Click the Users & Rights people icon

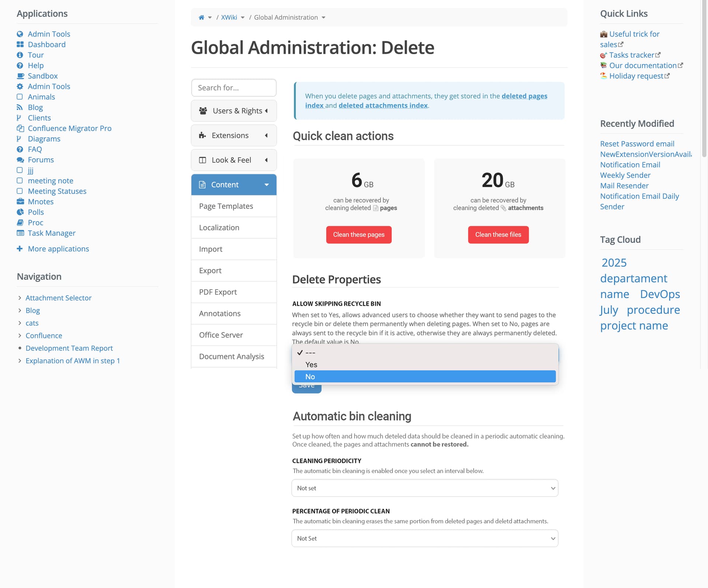tap(203, 111)
